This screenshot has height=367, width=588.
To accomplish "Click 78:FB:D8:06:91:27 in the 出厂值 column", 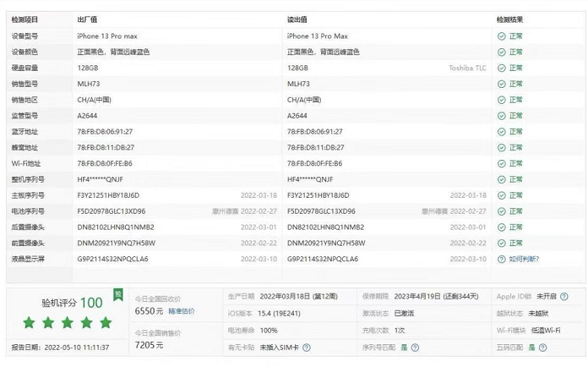I will tap(105, 132).
